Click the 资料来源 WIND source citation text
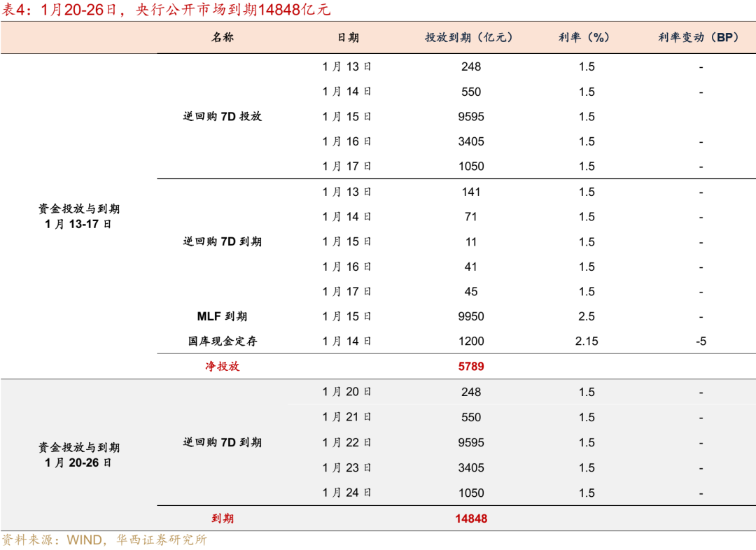Viewport: 756px width, 550px height. [105, 540]
